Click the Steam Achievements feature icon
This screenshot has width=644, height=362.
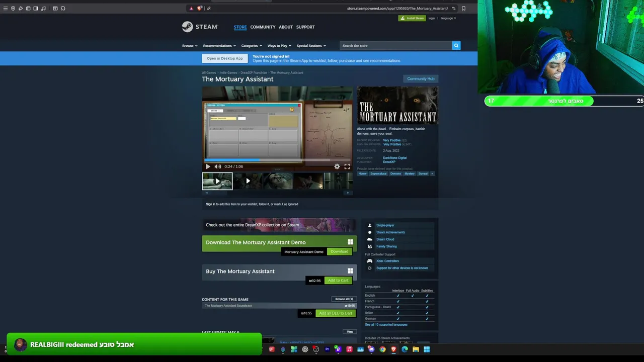point(370,232)
